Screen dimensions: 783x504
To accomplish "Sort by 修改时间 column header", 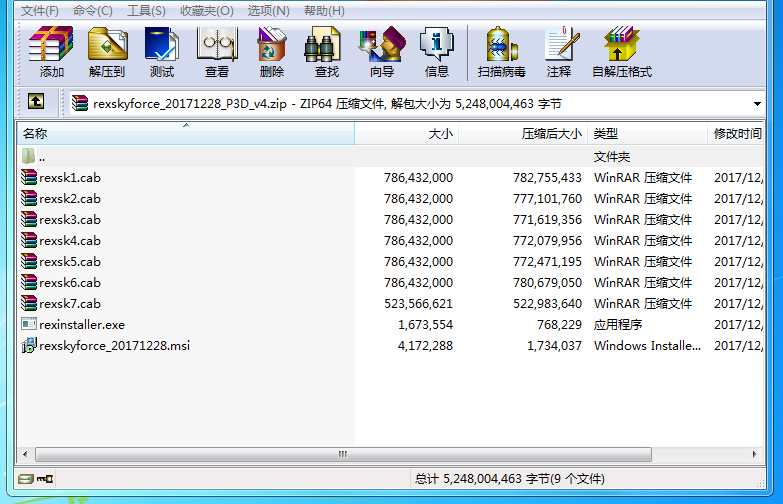I will (x=736, y=133).
